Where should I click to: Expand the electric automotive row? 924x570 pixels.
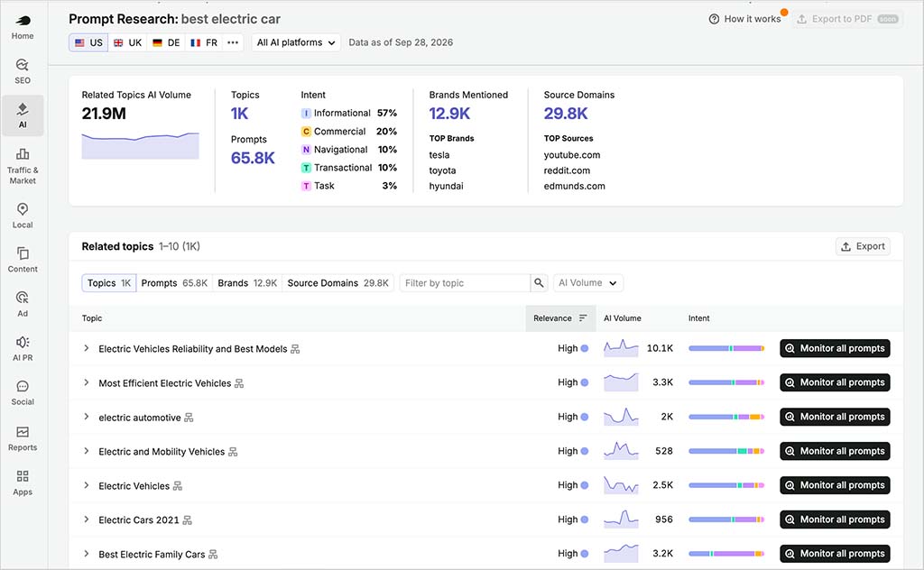tap(86, 417)
